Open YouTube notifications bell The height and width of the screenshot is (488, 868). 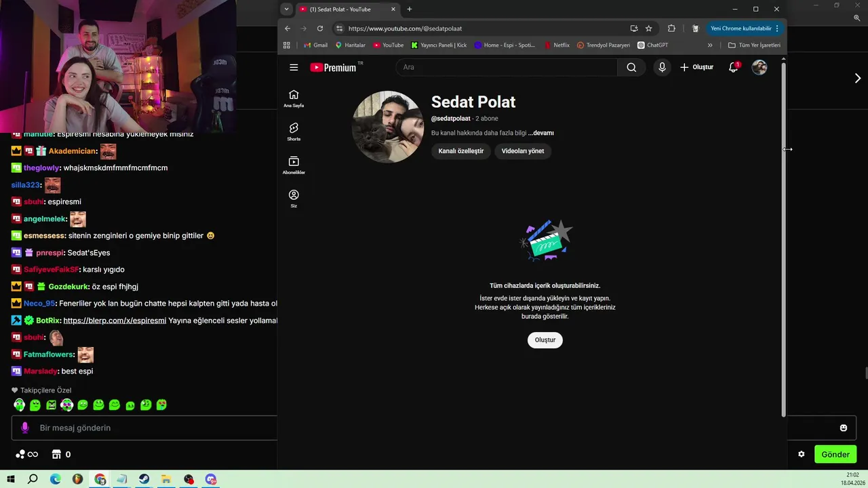[733, 67]
